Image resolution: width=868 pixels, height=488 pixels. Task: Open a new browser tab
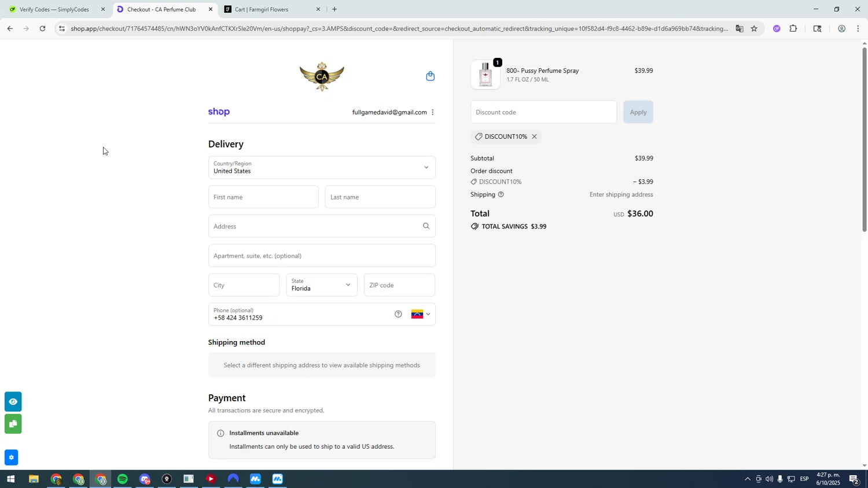pyautogui.click(x=334, y=9)
